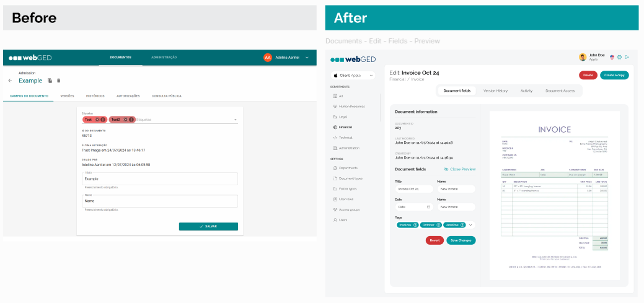Select the Document fields tab

457,90
